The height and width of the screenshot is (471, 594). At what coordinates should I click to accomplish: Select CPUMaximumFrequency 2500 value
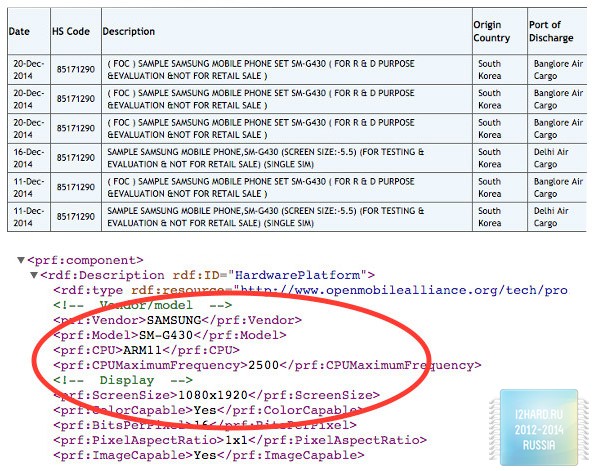click(x=263, y=365)
